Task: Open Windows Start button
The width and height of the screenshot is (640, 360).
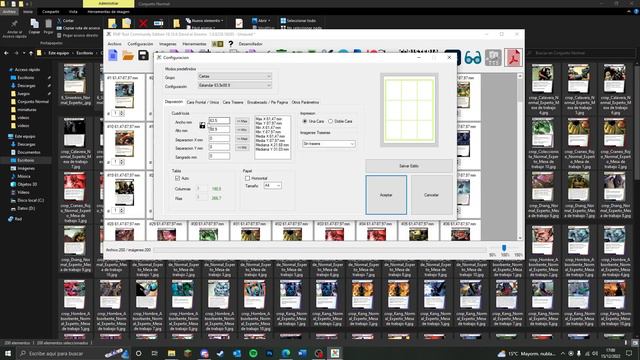Action: [7, 353]
